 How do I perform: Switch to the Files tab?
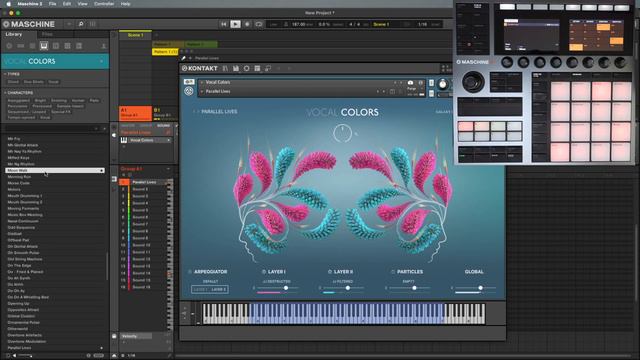[x=47, y=34]
